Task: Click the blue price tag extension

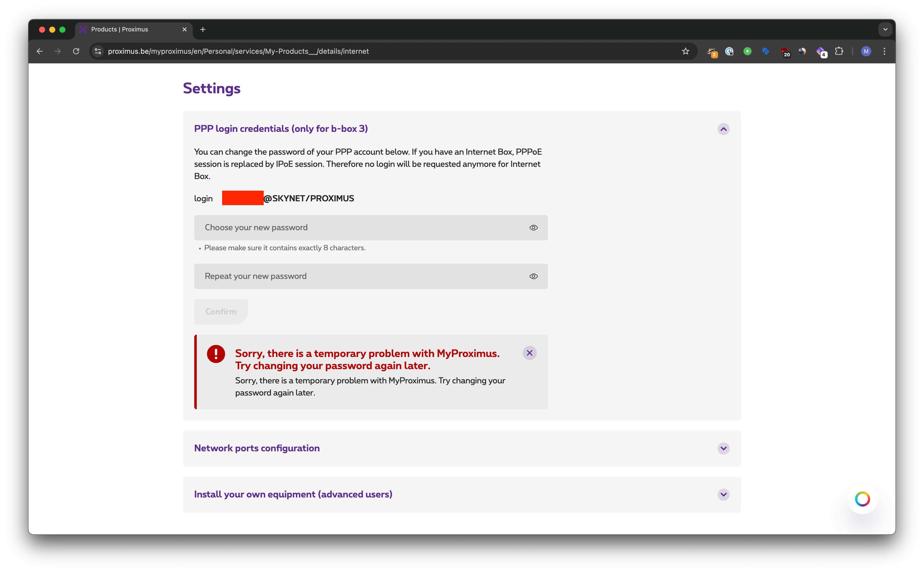Action: coord(766,51)
